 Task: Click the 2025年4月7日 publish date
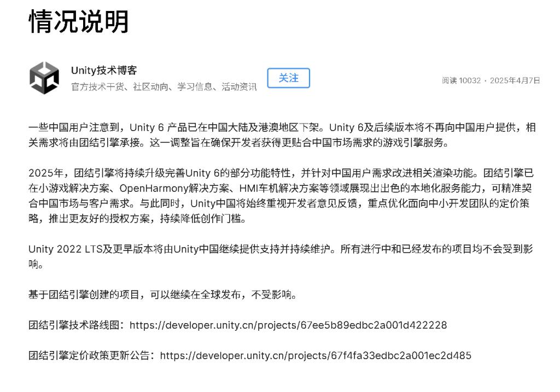515,80
